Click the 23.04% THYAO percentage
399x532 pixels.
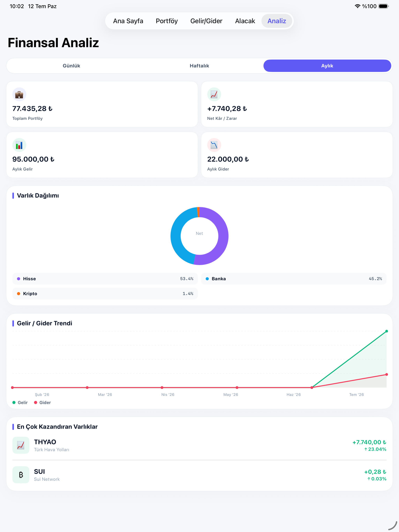coord(375,449)
